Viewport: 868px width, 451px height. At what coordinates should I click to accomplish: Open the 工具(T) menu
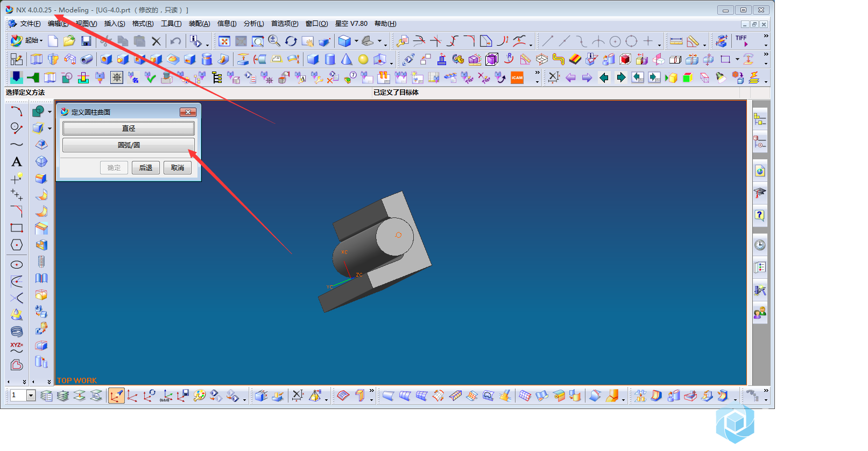[x=171, y=24]
